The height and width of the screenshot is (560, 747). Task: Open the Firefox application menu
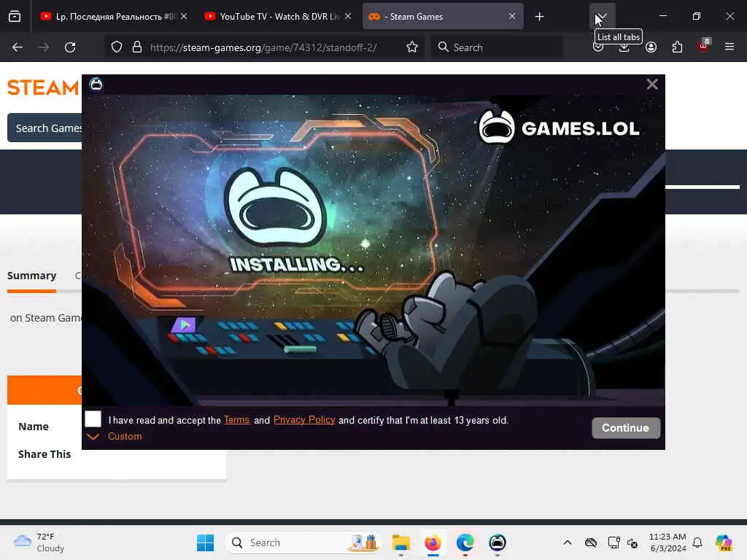[x=729, y=47]
